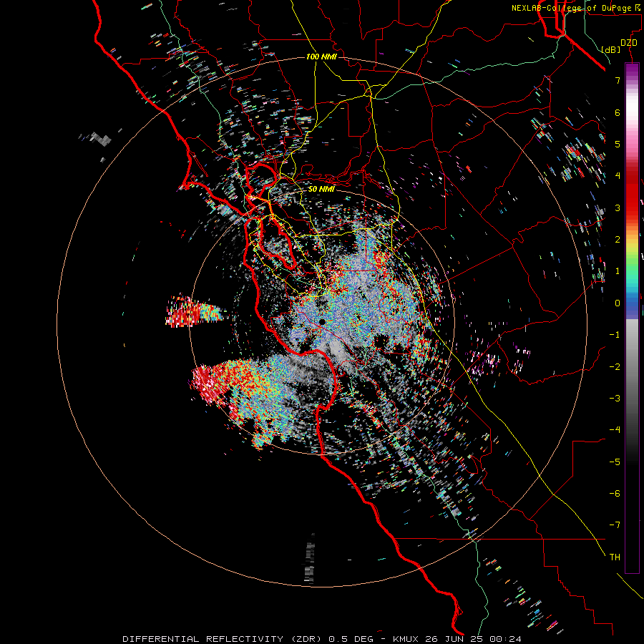
Task: Select the 4 dB scale label
Action: 618,176
